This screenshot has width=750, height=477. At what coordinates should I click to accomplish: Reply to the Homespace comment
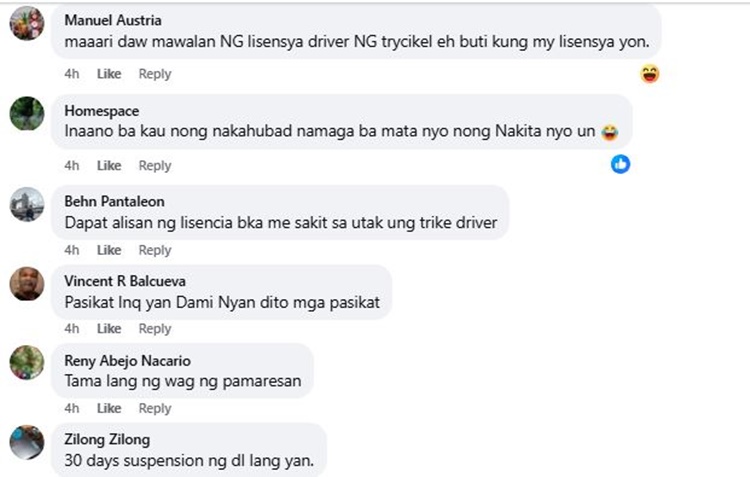[x=155, y=166]
